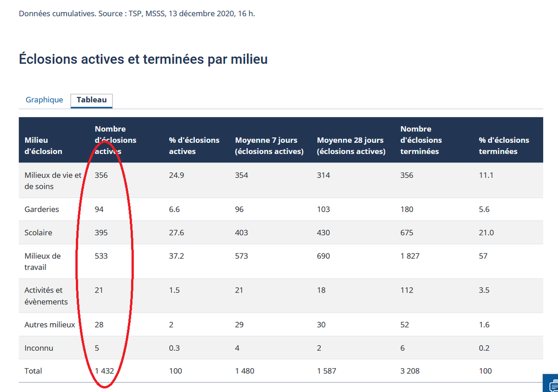558x392 pixels.
Task: Open the print dialog via the printer icon
Action: 551,384
